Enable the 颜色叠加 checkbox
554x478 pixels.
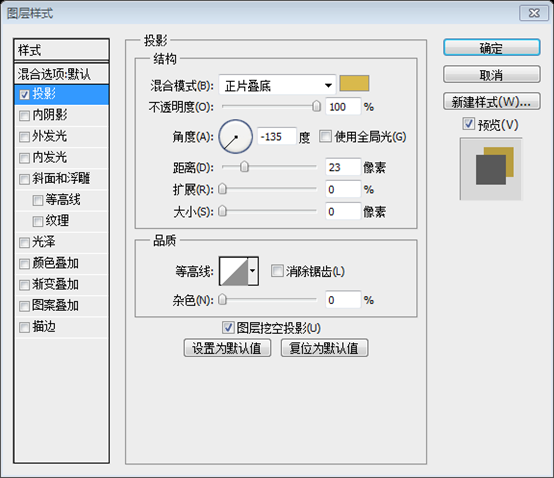[24, 264]
